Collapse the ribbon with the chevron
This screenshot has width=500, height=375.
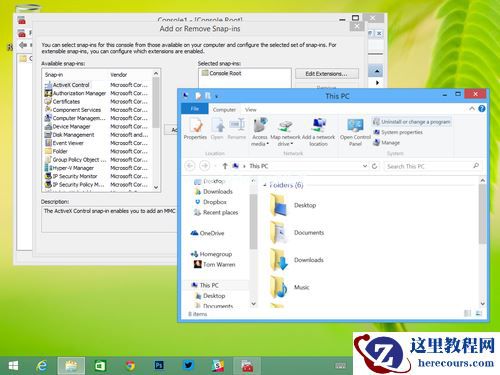click(472, 108)
